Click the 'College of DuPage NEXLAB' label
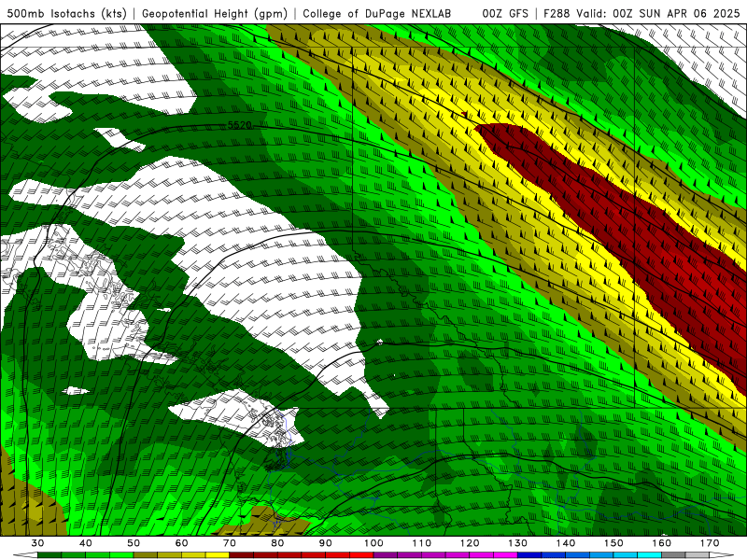The width and height of the screenshot is (747, 560). pyautogui.click(x=376, y=14)
